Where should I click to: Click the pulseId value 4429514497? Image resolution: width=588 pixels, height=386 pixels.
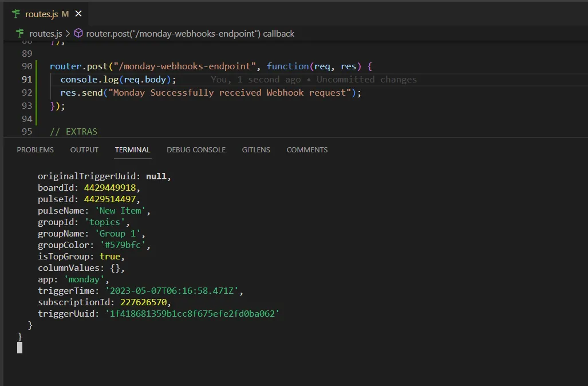click(x=110, y=199)
